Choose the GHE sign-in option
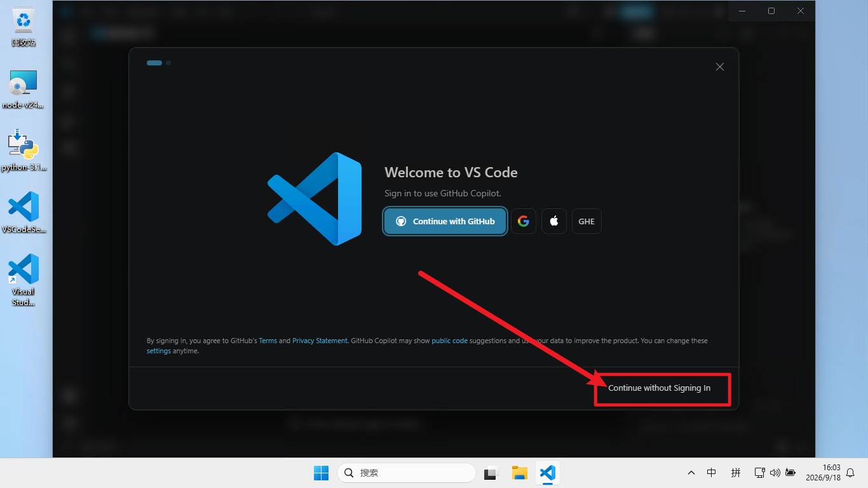 (x=587, y=221)
